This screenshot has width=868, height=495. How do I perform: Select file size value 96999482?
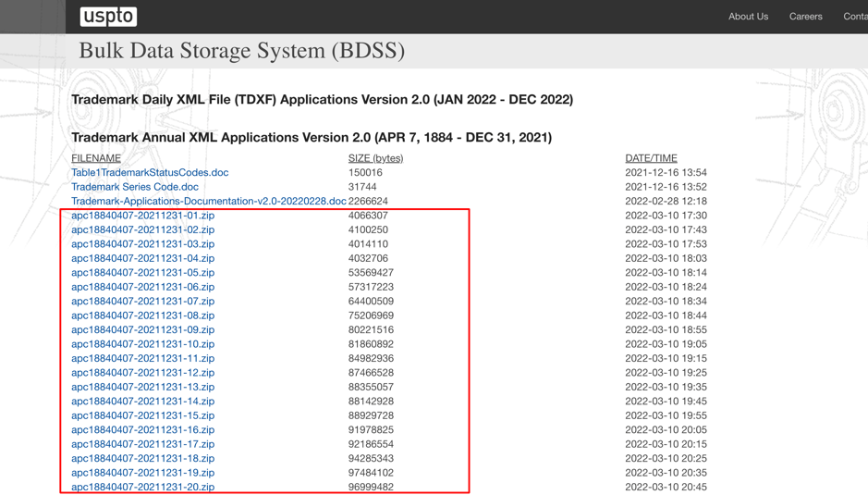371,488
